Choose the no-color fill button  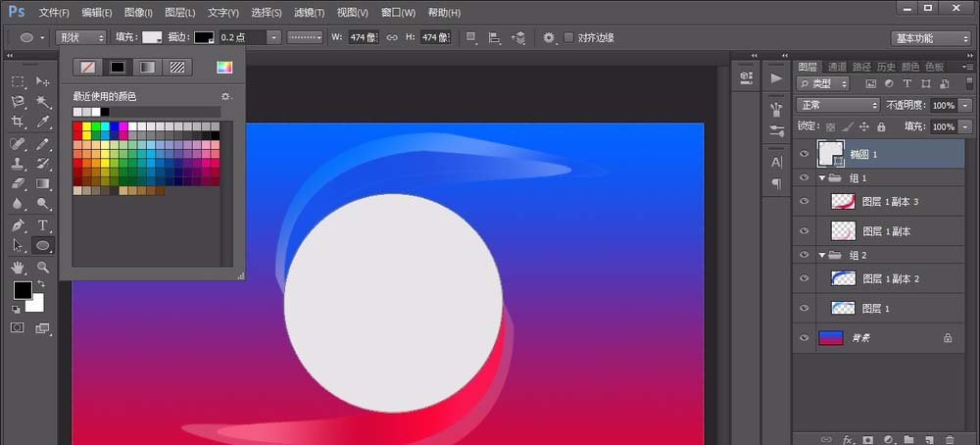[88, 68]
